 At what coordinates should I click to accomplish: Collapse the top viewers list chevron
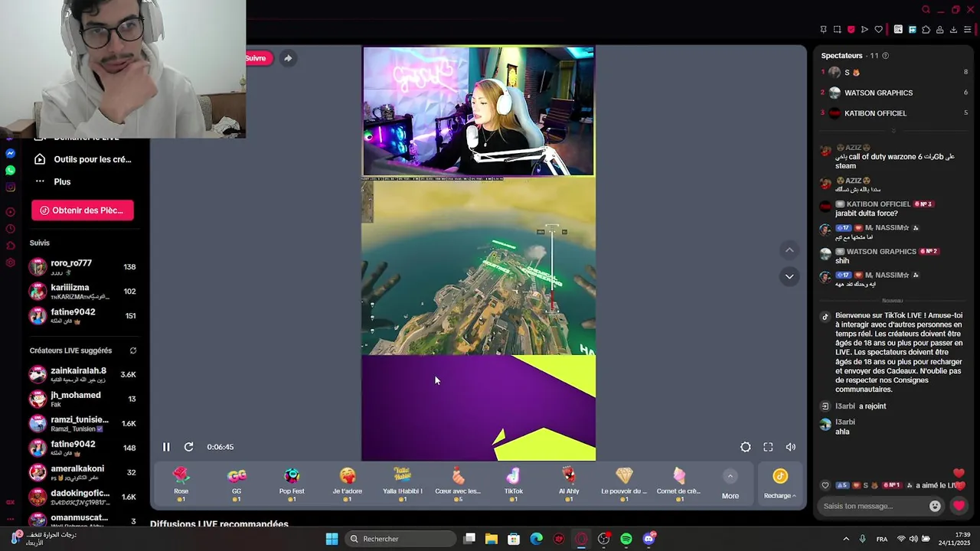[x=893, y=131]
